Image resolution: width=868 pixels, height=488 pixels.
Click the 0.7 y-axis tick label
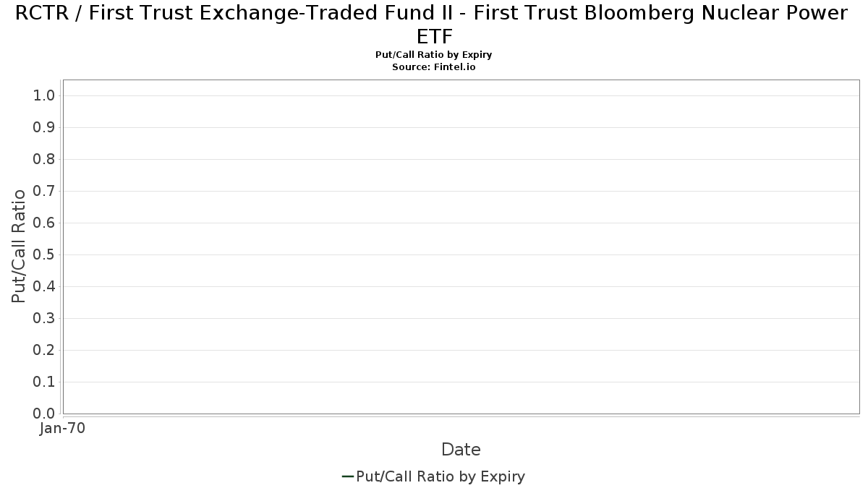[x=44, y=192]
